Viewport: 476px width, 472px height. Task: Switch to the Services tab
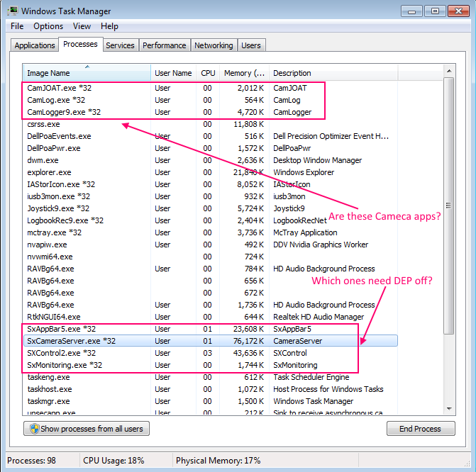tap(120, 45)
